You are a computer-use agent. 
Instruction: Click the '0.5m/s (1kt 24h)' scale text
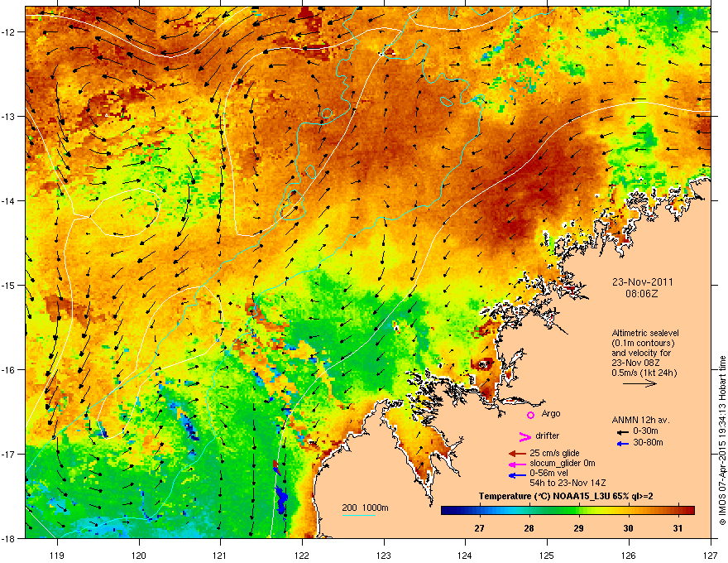coord(644,373)
